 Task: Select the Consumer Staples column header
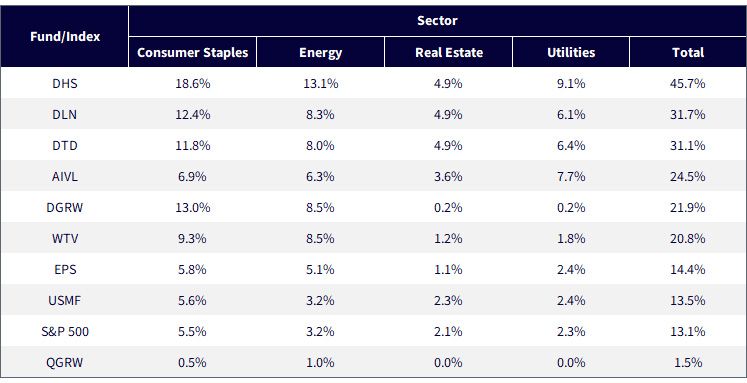[x=192, y=52]
